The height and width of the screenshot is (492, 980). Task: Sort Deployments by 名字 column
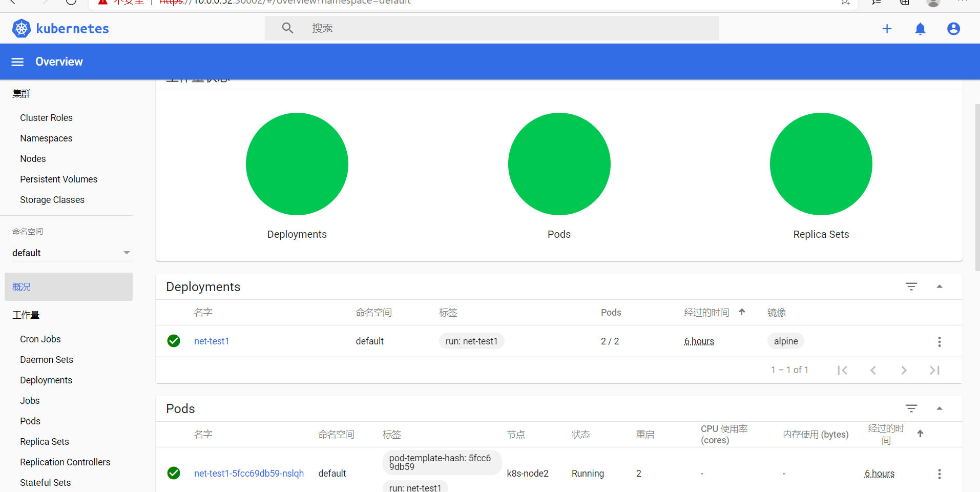[x=203, y=313]
